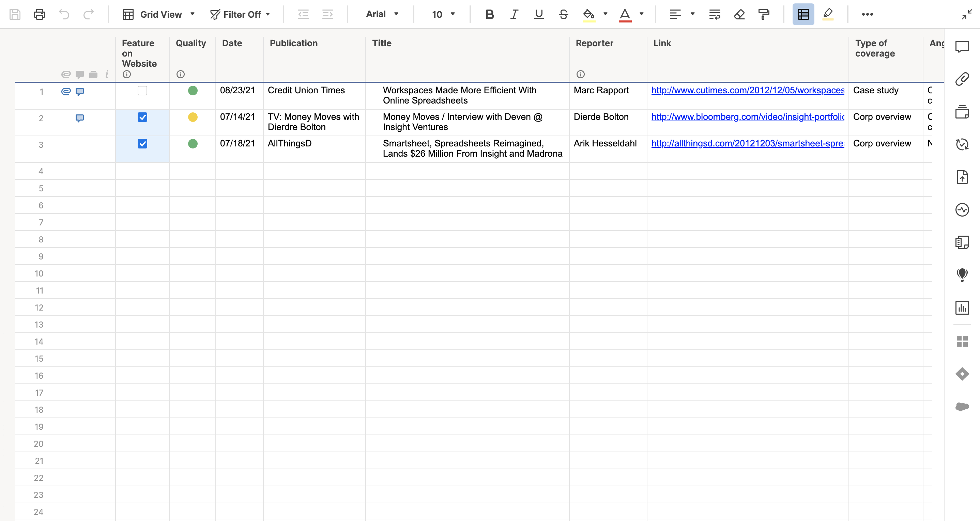Click the yellow Quality status dot in row 2
The height and width of the screenshot is (521, 980).
[193, 117]
